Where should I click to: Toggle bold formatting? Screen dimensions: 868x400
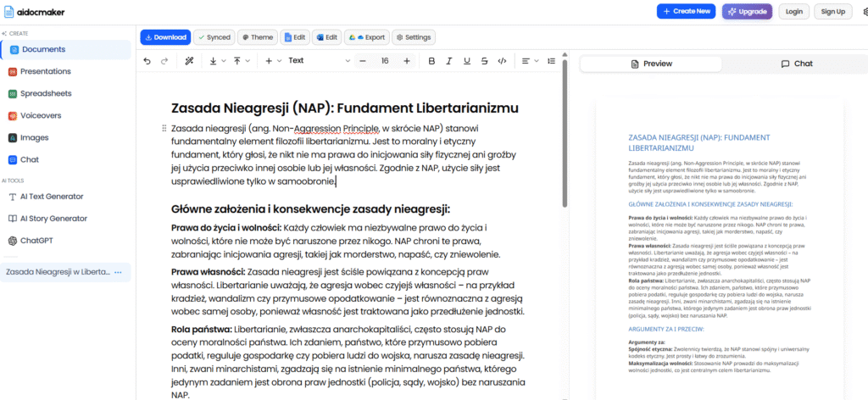(431, 61)
